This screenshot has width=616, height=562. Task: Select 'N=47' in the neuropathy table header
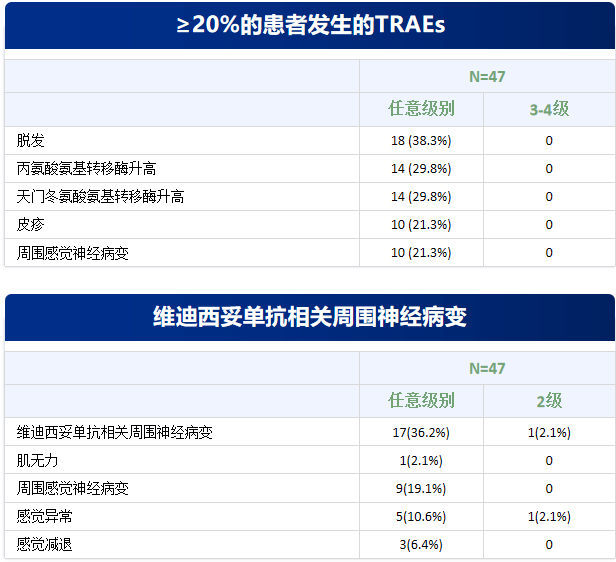487,368
